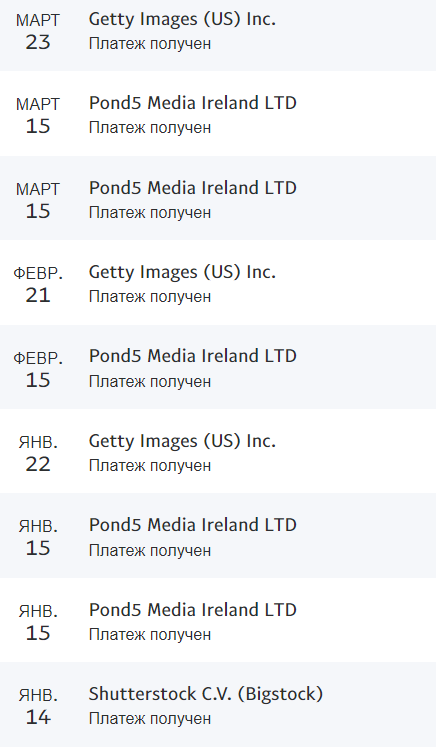Open the first Pond5 Media payment dated ЯНВ. 15
The height and width of the screenshot is (747, 436).
218,535
